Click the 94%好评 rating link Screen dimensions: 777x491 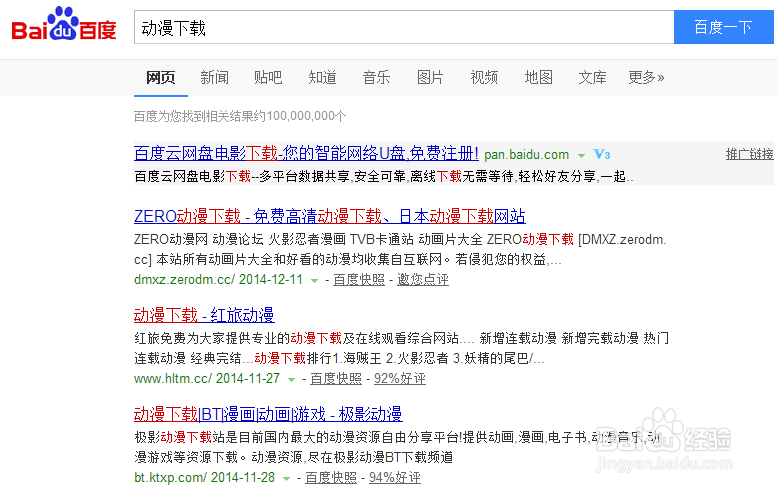pos(395,478)
